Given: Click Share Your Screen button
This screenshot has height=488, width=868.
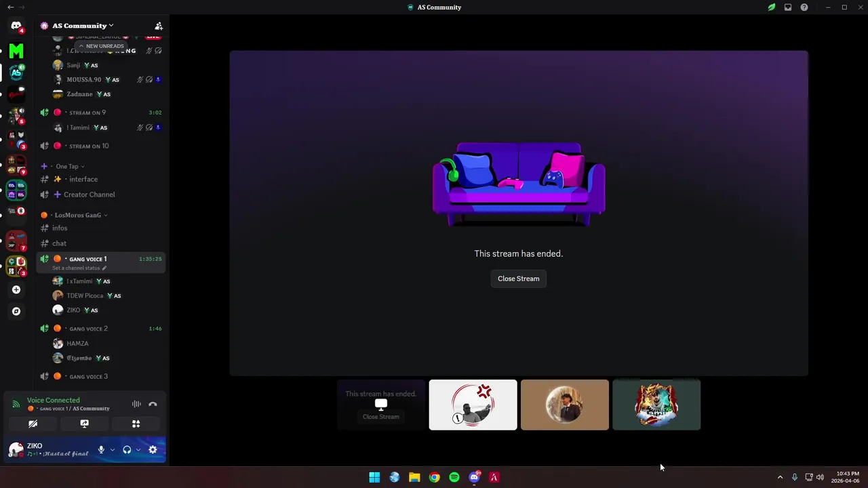Looking at the screenshot, I should (x=84, y=424).
